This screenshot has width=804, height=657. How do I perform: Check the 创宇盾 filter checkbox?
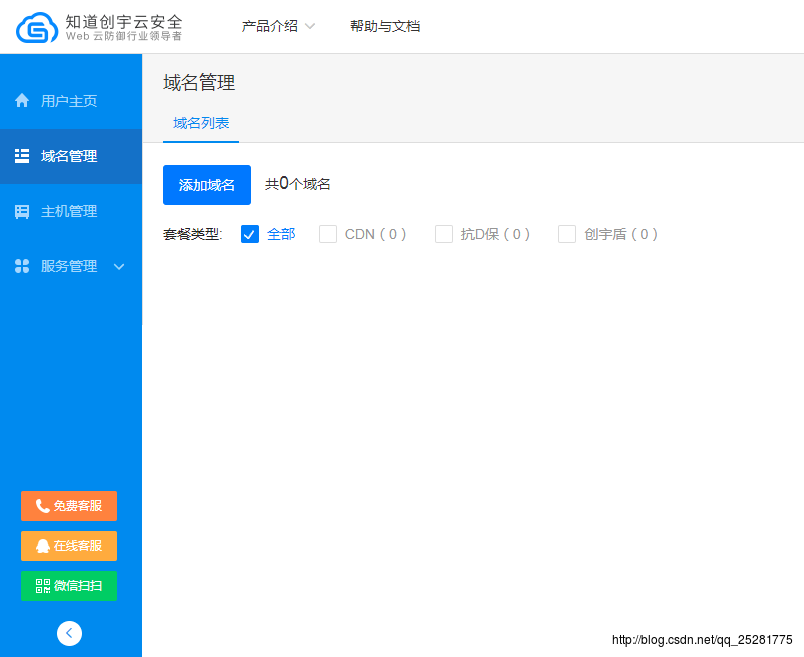[x=567, y=234]
